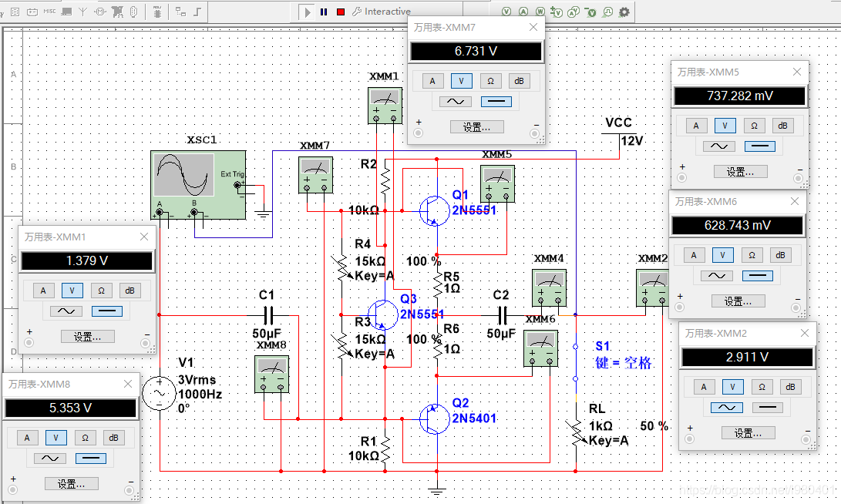Select the XMM4 multimeter in the schematic

549,288
